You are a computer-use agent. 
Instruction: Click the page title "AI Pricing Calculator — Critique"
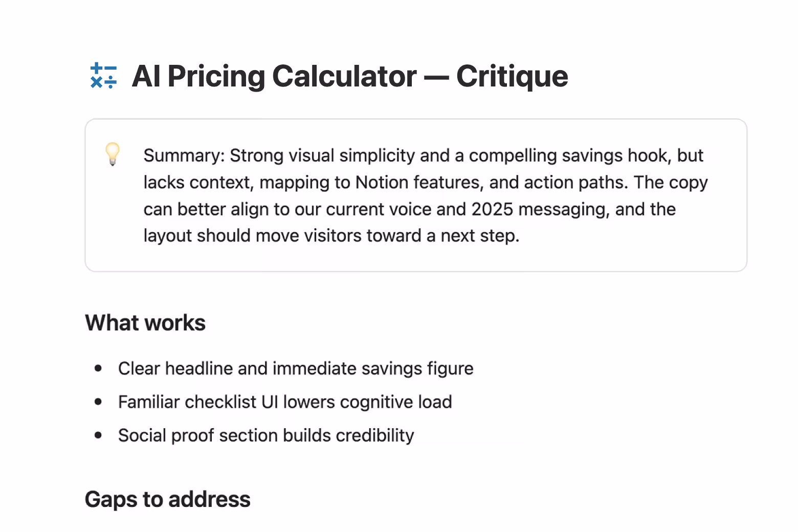click(x=349, y=76)
